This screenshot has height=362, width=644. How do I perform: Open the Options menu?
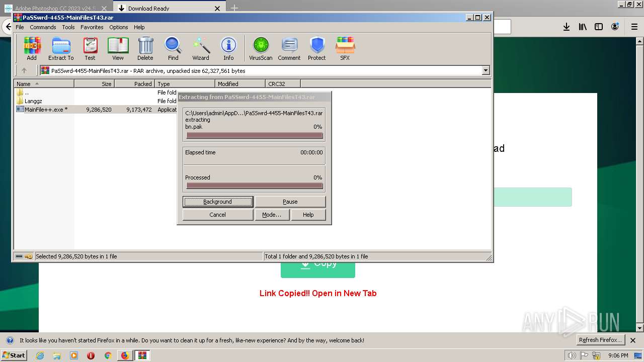point(119,27)
